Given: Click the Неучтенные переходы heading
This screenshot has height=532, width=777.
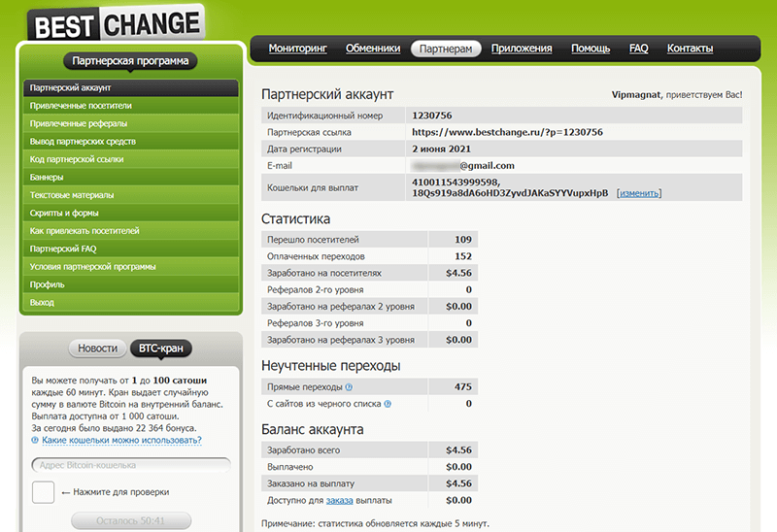Looking at the screenshot, I should pos(331,366).
